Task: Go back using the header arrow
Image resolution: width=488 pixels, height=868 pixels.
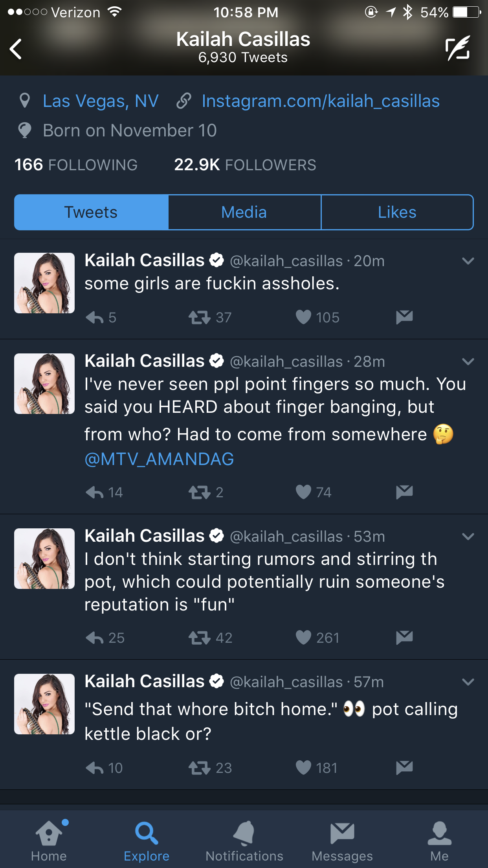Action: [x=16, y=49]
